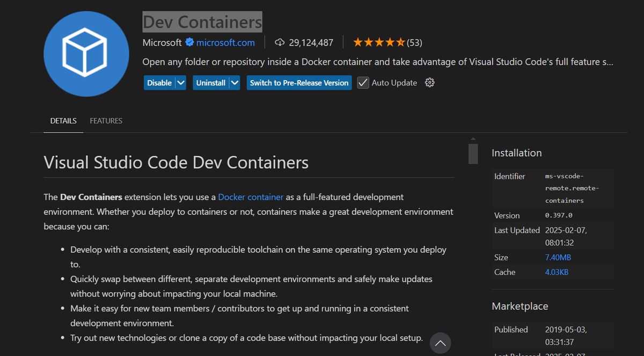Click Switch to Pre-Release Version
This screenshot has height=356, width=644.
click(299, 82)
